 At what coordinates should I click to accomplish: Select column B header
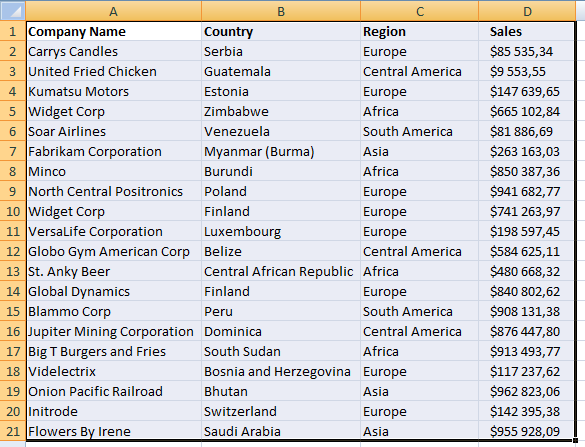(281, 11)
